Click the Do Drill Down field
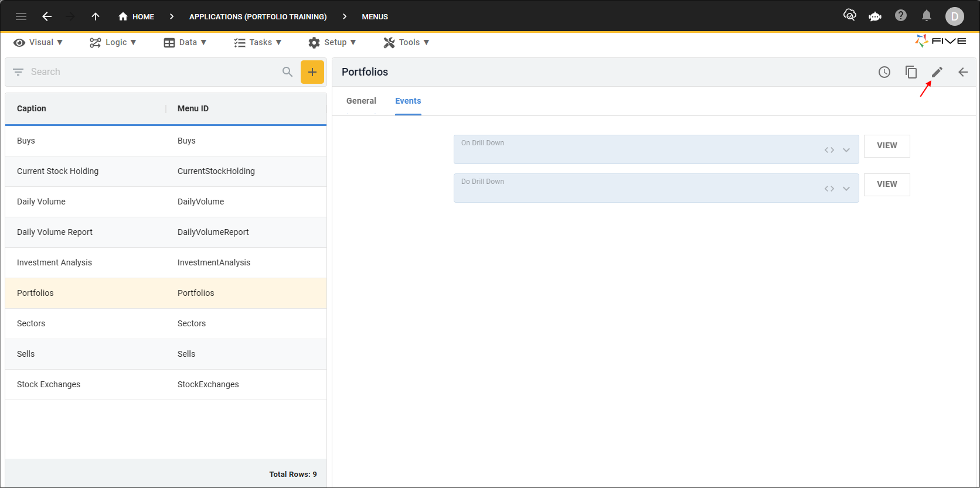Screen dimensions: 980x488 pyautogui.click(x=656, y=188)
